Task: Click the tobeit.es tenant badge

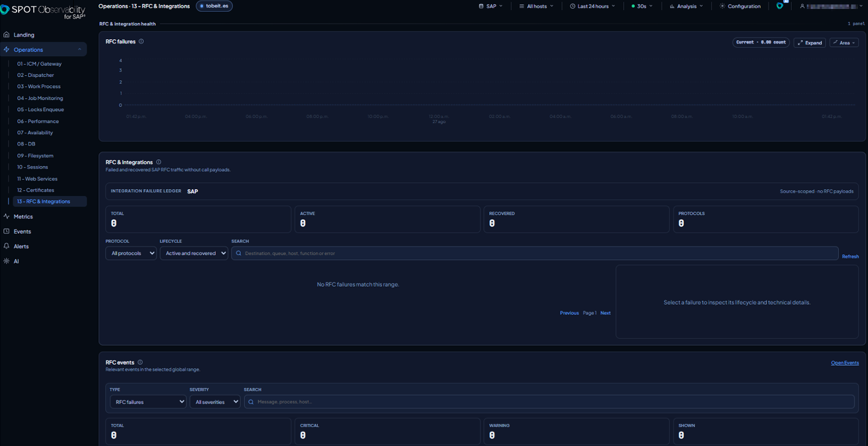Action: point(214,6)
